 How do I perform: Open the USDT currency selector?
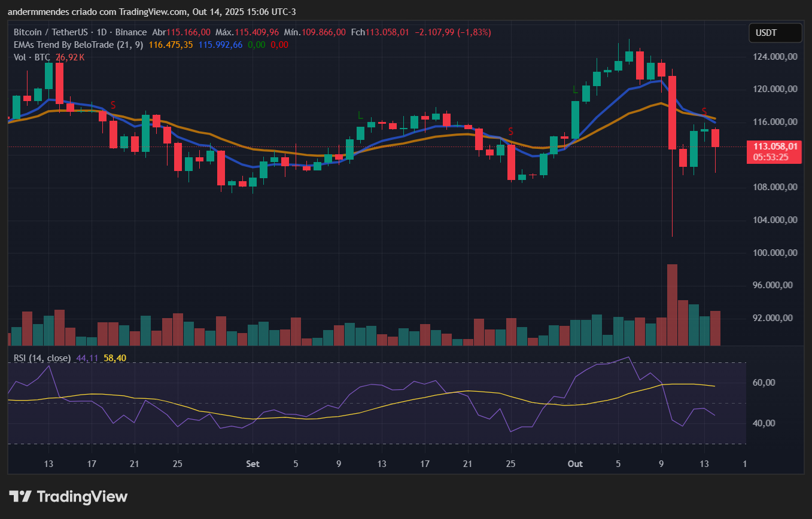click(775, 33)
